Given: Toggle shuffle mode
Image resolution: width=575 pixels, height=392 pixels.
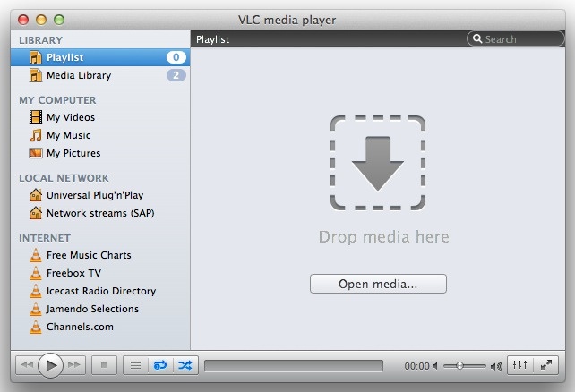Looking at the screenshot, I should (x=184, y=365).
